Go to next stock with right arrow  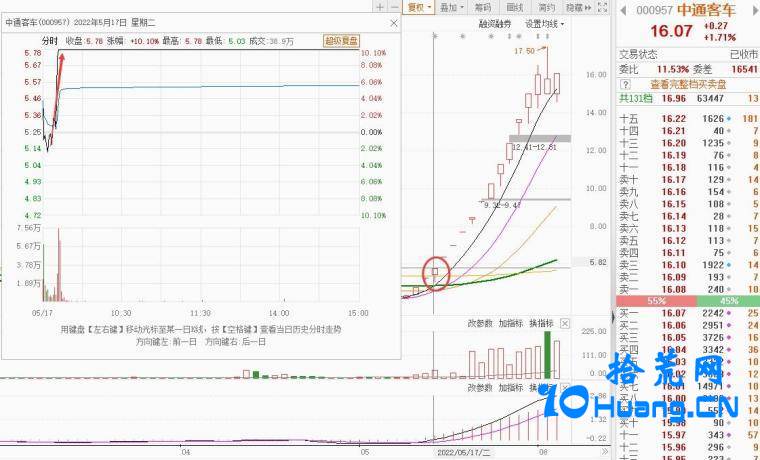[756, 10]
